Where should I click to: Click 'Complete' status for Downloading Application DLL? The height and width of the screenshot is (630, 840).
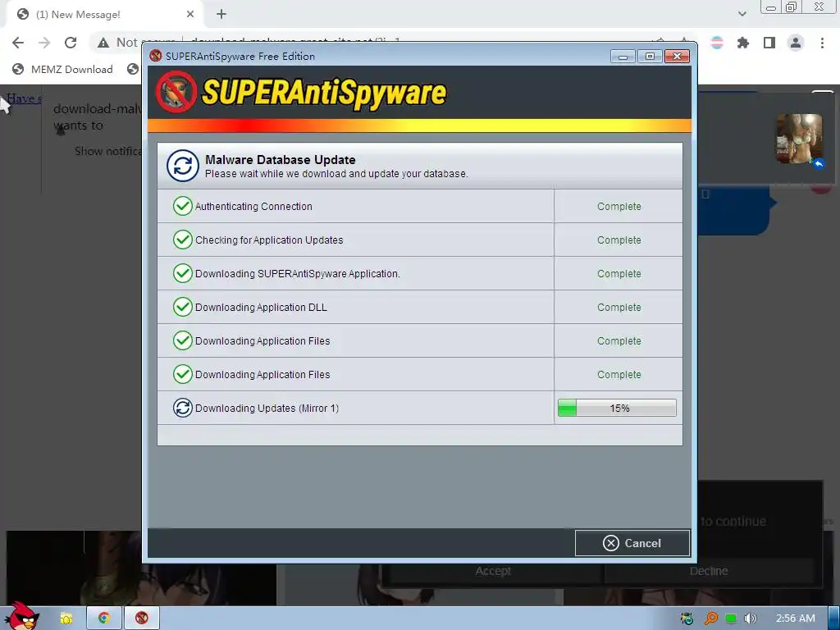click(619, 308)
